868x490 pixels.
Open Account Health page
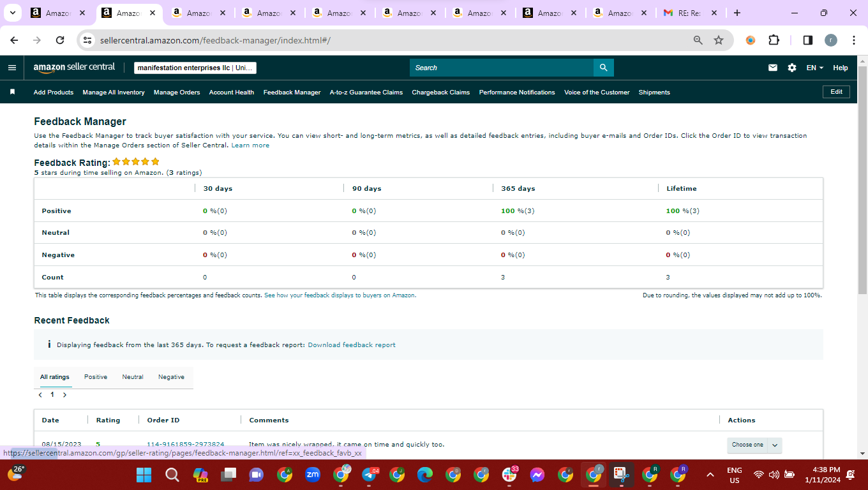point(232,93)
